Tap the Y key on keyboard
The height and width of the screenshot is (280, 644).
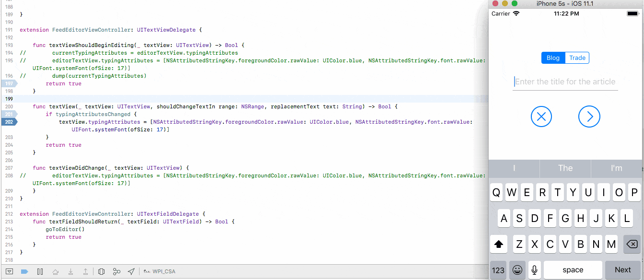coord(573,193)
